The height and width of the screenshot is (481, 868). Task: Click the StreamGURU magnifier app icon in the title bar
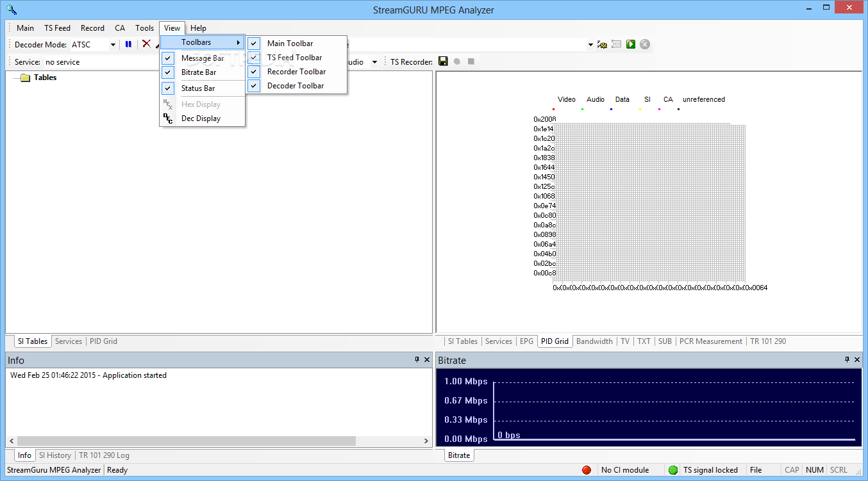(x=11, y=9)
